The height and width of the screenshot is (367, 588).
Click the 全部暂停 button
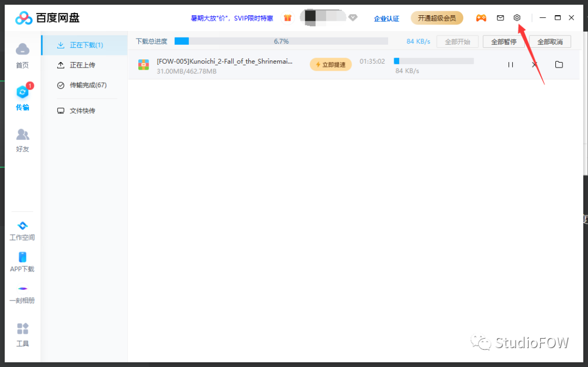504,41
